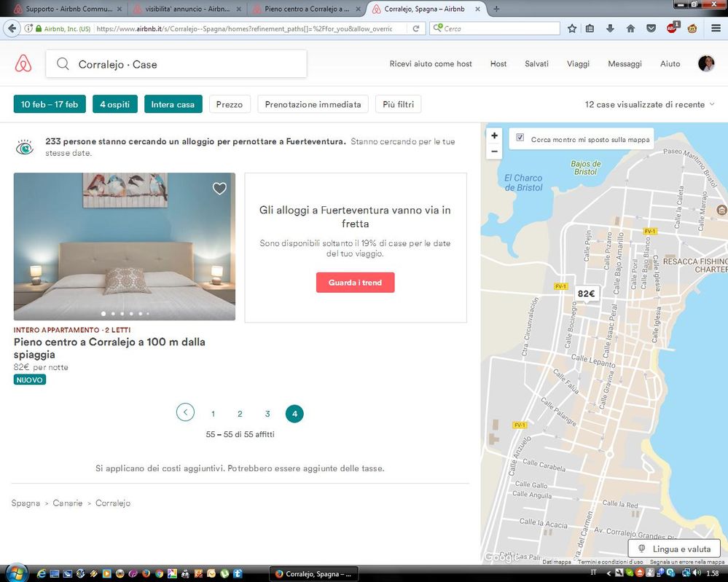Expand '12 case visualizzate di recente'
728x582 pixels.
coord(649,104)
